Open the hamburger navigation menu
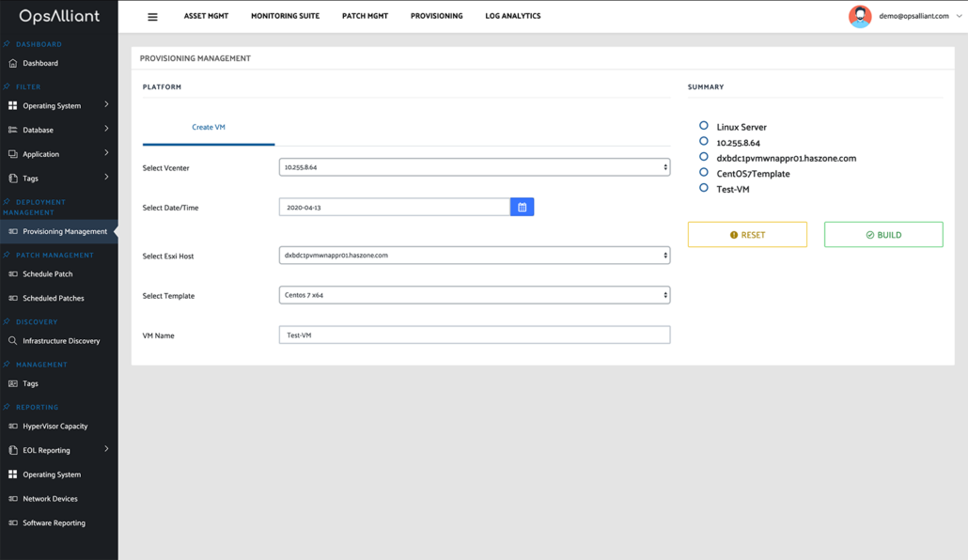This screenshot has width=968, height=560. 152,16
